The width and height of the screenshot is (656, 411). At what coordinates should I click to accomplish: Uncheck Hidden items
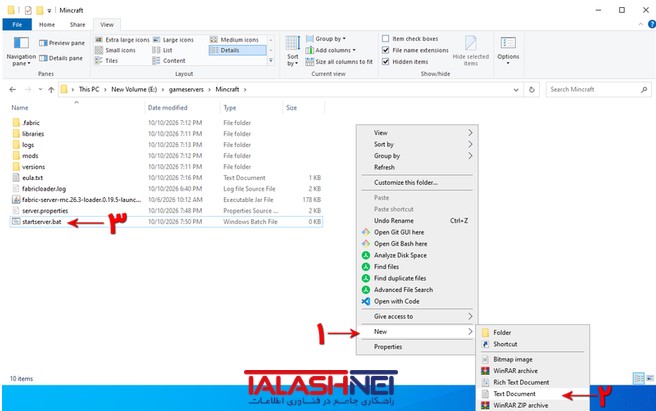point(385,62)
